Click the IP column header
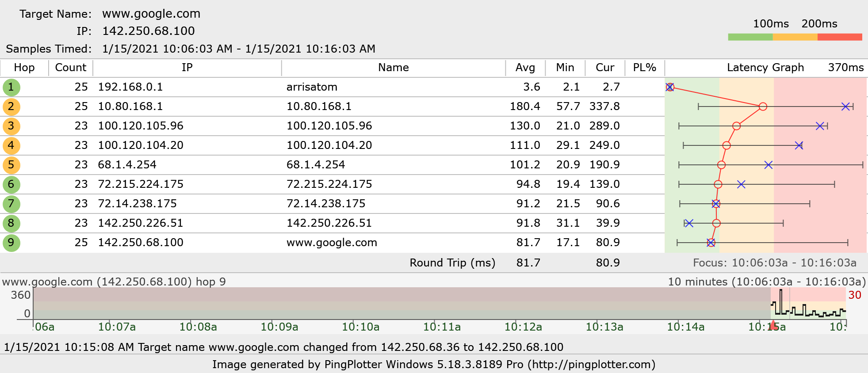The height and width of the screenshot is (373, 868). [x=187, y=68]
